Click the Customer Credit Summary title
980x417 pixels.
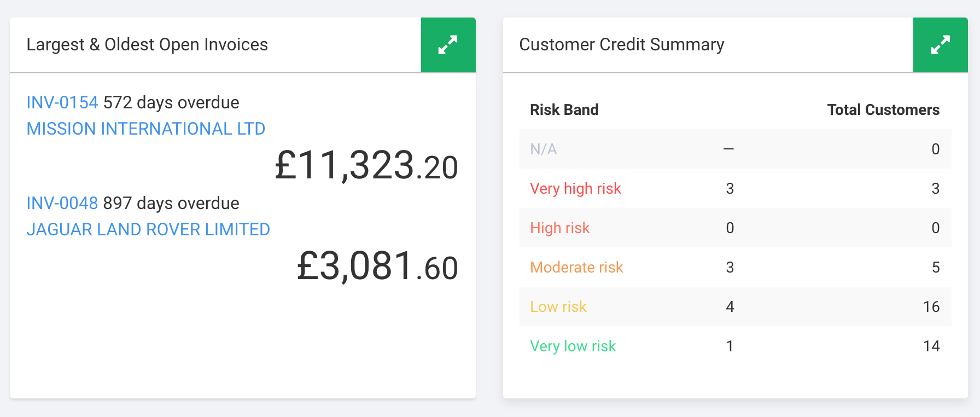point(621,44)
